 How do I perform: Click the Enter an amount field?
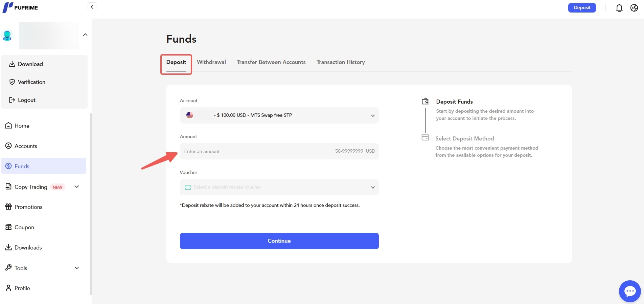[257, 151]
